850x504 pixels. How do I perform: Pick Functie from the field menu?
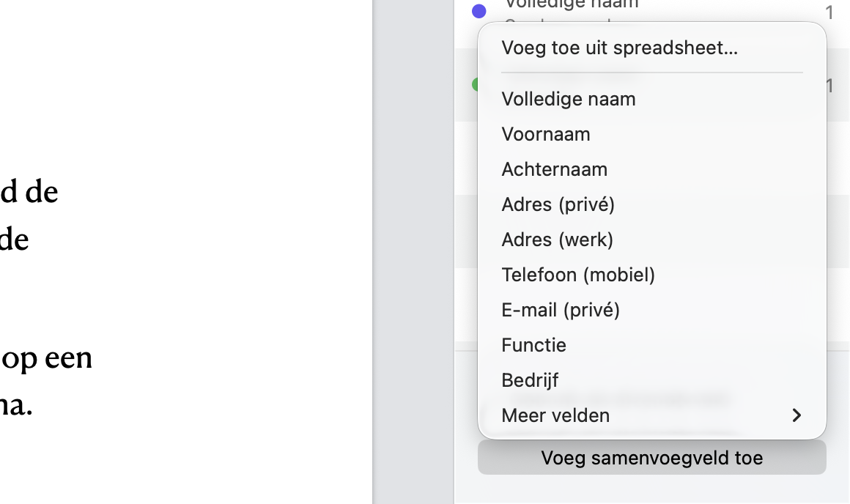[534, 345]
